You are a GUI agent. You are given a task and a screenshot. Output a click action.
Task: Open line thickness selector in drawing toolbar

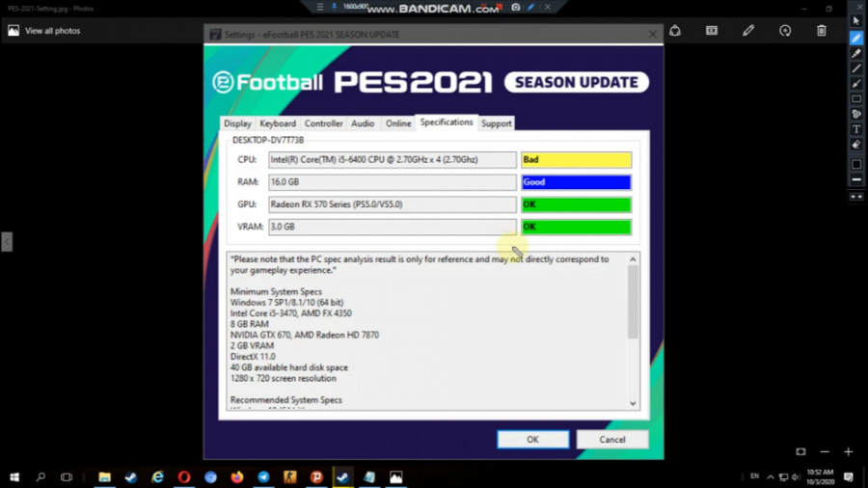click(x=856, y=179)
